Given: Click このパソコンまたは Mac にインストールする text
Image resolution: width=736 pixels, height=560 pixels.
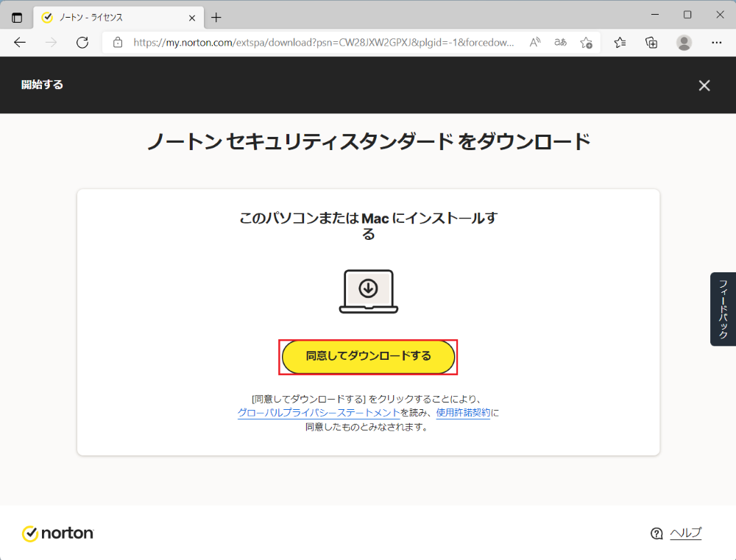Looking at the screenshot, I should point(369,226).
